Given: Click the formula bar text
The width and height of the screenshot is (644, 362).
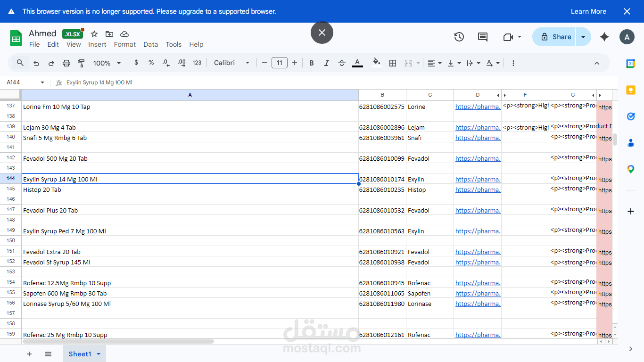Looking at the screenshot, I should 99,82.
